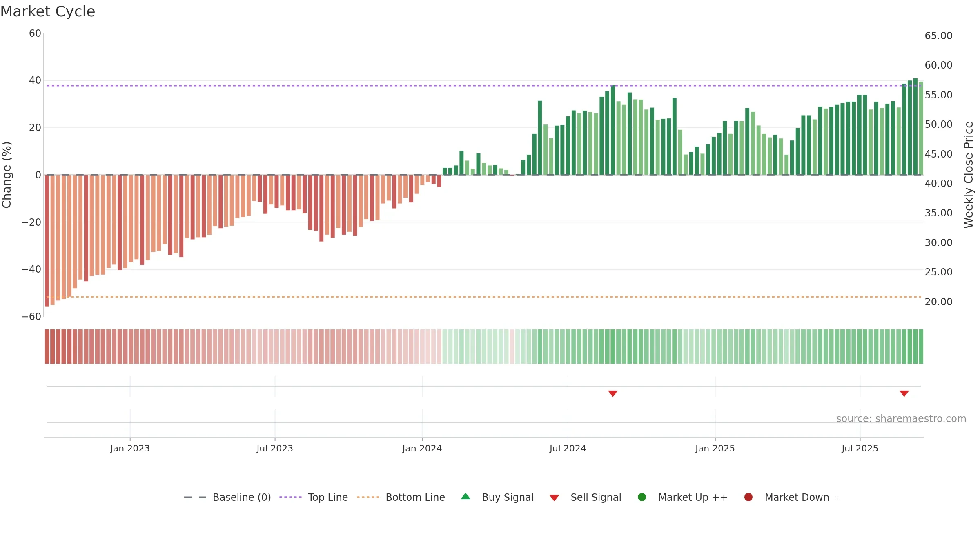Screen dimensions: 980x551
Task: Click the Weekly Close Price axis title
Action: coord(969,175)
